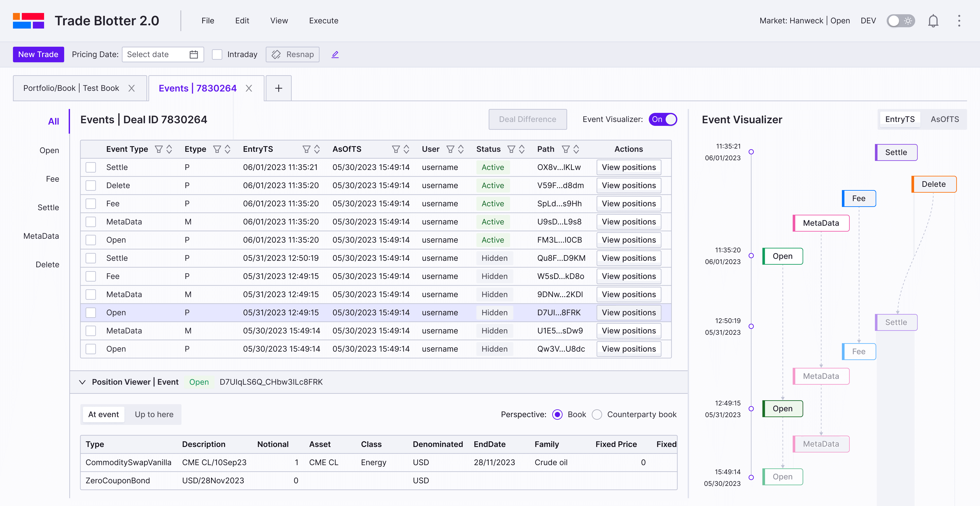Click the New Trade button
This screenshot has width=980, height=506.
38,54
